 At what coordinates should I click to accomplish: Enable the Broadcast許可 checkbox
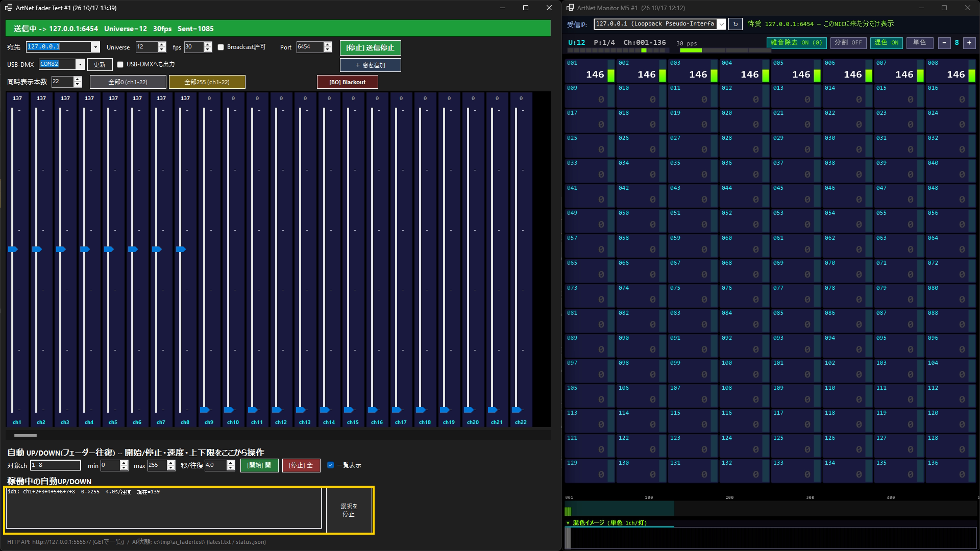[221, 47]
